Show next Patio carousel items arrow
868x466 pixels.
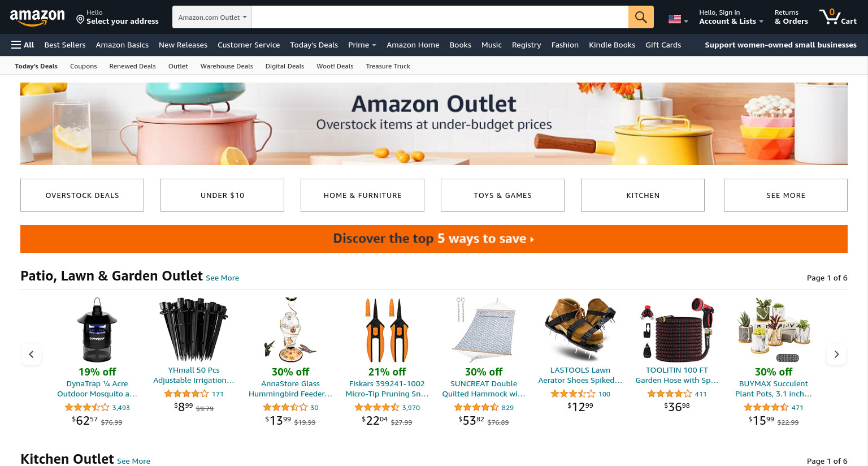pyautogui.click(x=836, y=355)
